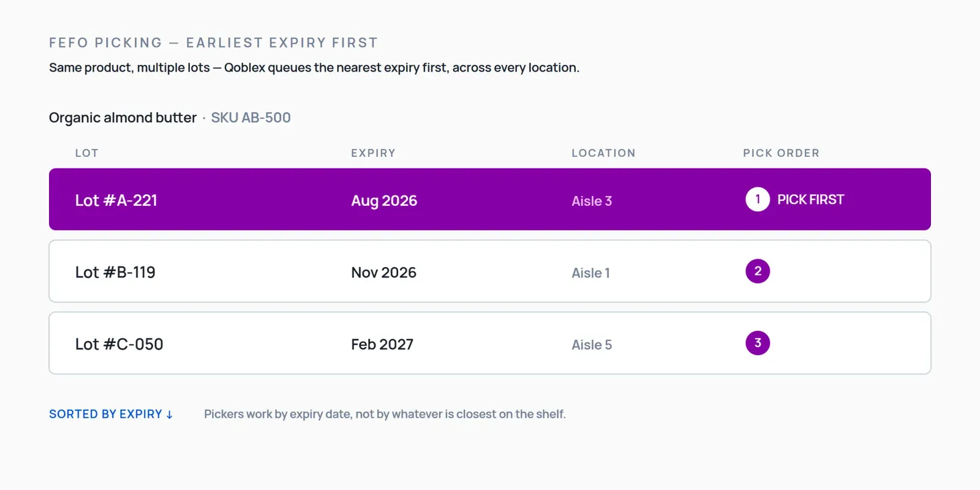Screen dimensions: 980x490
Task: Select the Lot #C-050 row
Action: [x=490, y=343]
